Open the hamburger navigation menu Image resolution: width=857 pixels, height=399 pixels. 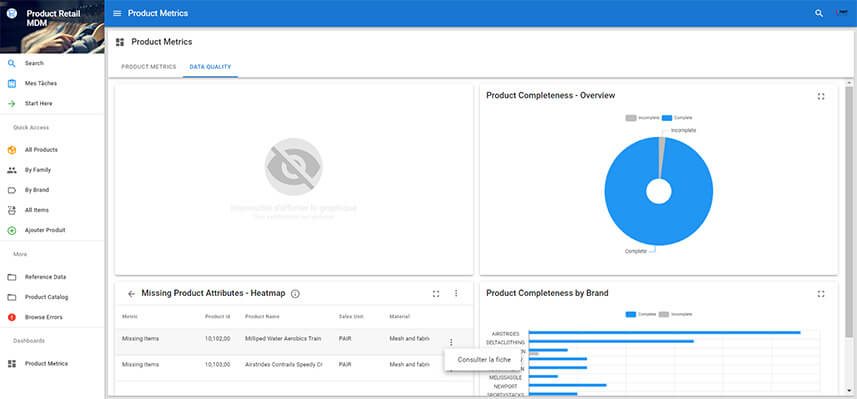(117, 13)
